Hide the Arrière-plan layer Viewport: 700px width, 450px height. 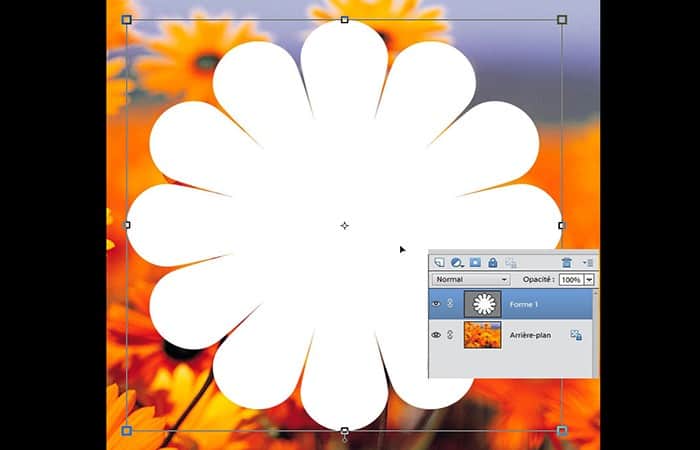coord(436,335)
